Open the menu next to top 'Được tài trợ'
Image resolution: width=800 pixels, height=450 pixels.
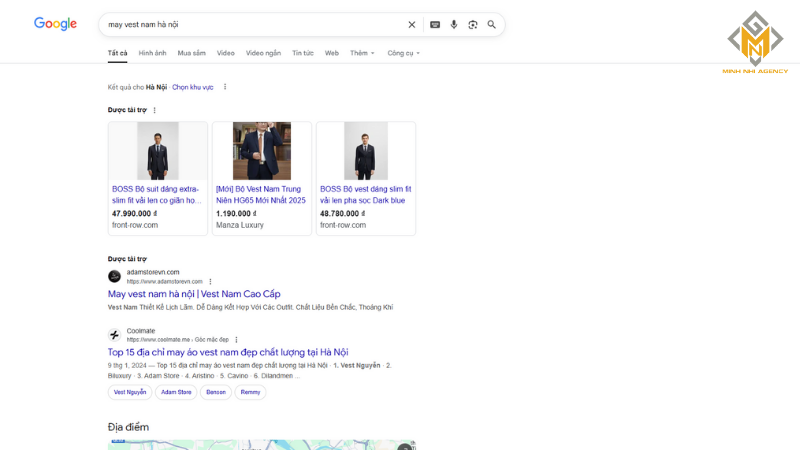[155, 110]
